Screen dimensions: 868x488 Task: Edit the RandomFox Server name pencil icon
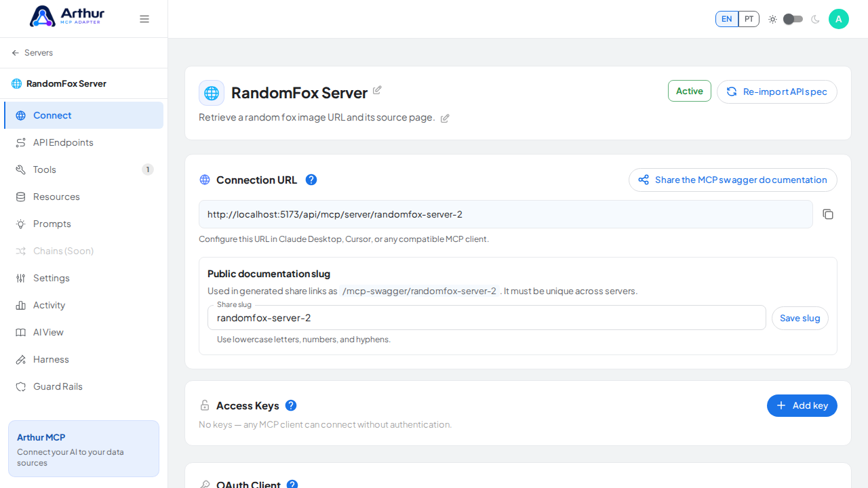378,90
